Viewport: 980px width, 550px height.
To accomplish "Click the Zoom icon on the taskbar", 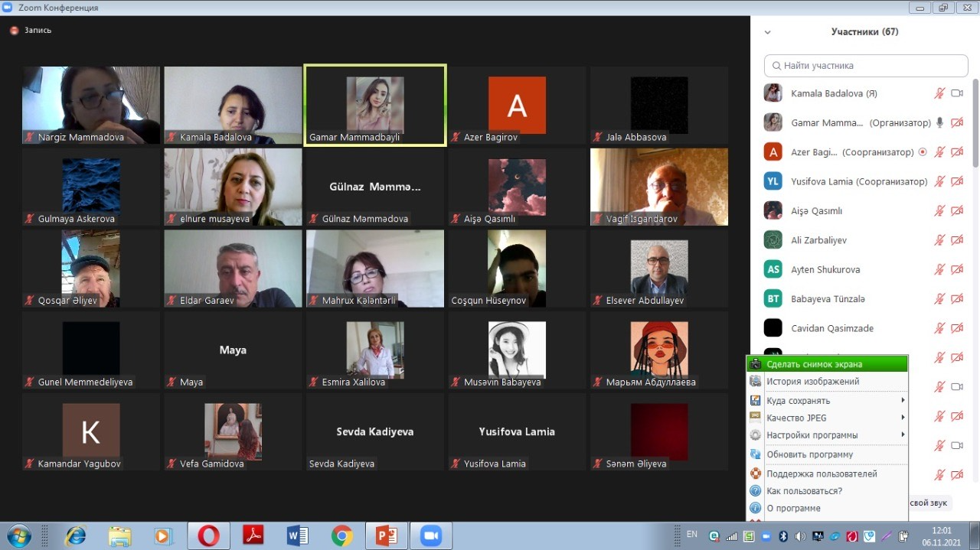I will (x=431, y=535).
